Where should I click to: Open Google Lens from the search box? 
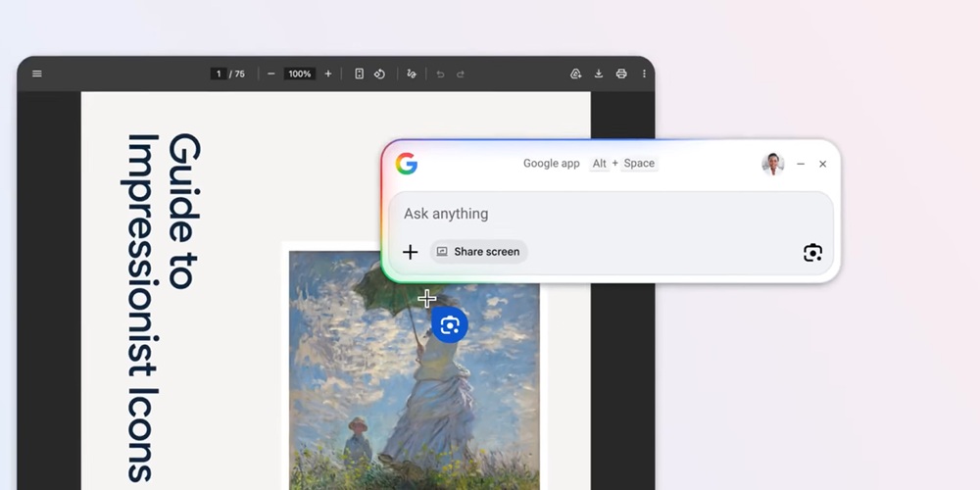tap(812, 253)
